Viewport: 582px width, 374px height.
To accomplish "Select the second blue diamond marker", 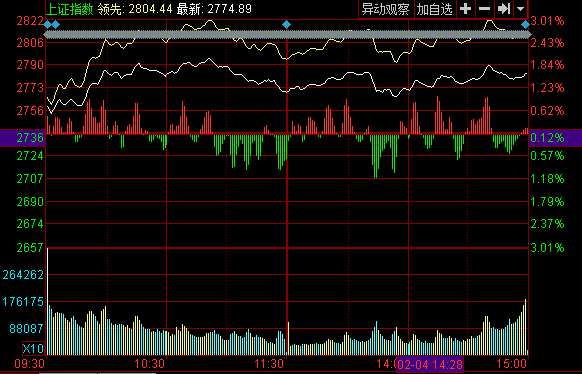I will click(55, 25).
